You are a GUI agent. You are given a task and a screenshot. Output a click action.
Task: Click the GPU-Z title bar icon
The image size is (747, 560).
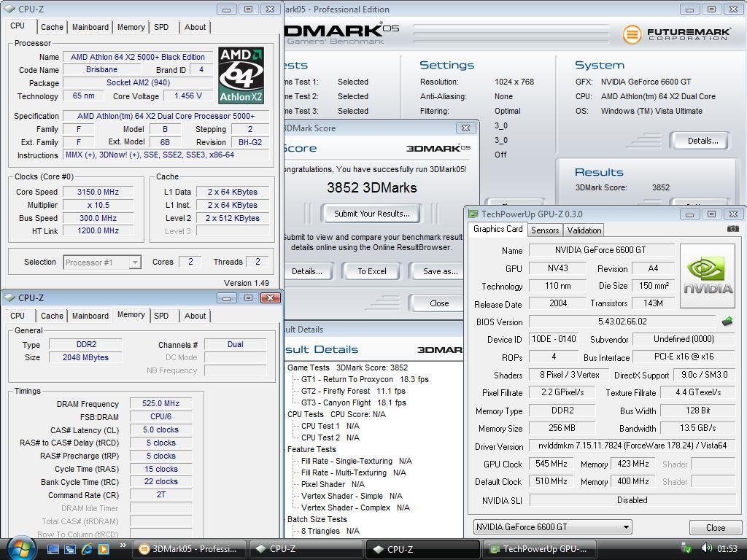[x=473, y=214]
